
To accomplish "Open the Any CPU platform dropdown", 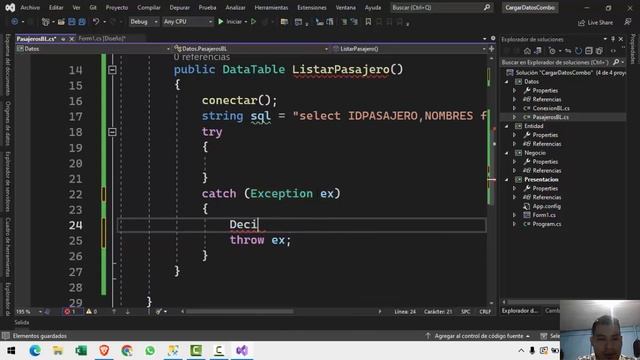I will pos(188,22).
